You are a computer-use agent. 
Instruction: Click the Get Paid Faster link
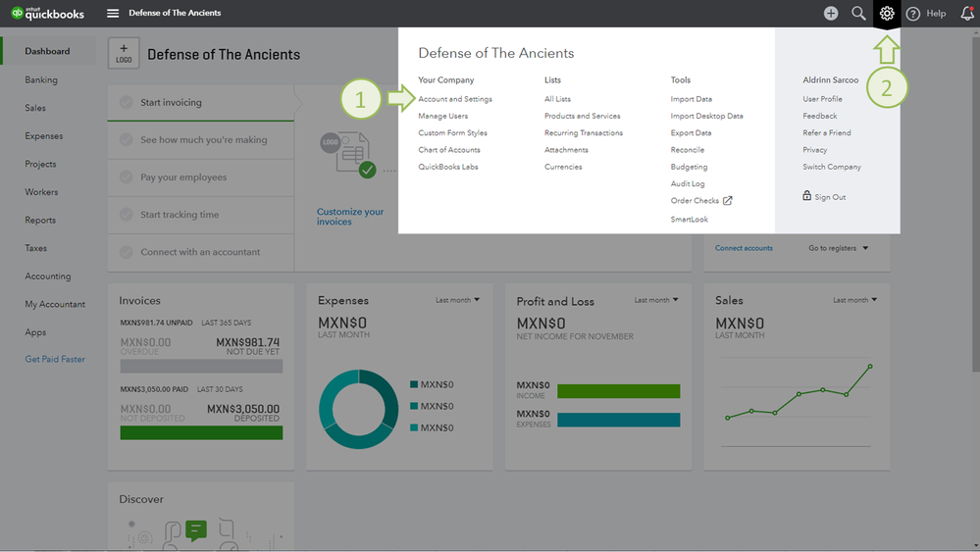coord(55,360)
